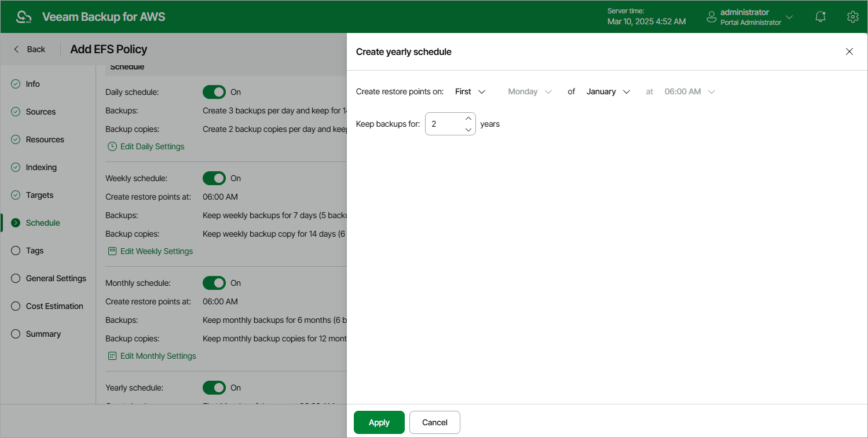The image size is (868, 438).
Task: Open the First occurrence dropdown
Action: [x=470, y=91]
